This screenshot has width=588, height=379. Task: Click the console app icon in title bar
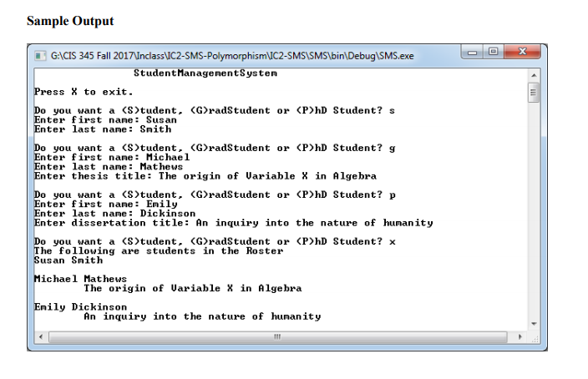[x=40, y=56]
